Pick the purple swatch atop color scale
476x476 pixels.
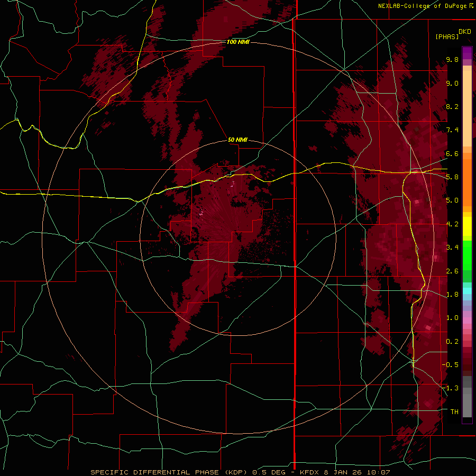click(x=467, y=53)
